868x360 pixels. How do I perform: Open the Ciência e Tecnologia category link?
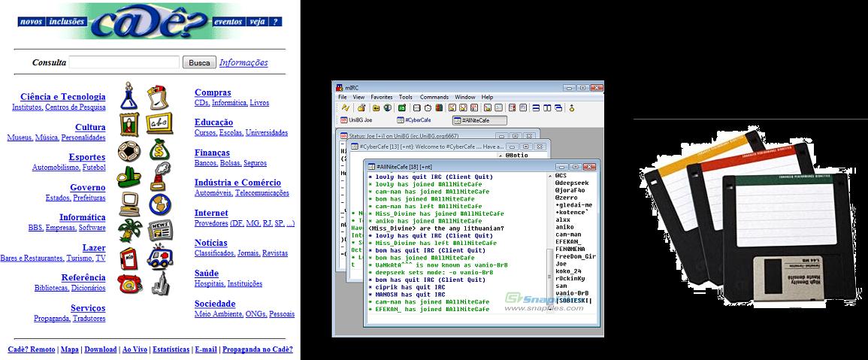(63, 96)
